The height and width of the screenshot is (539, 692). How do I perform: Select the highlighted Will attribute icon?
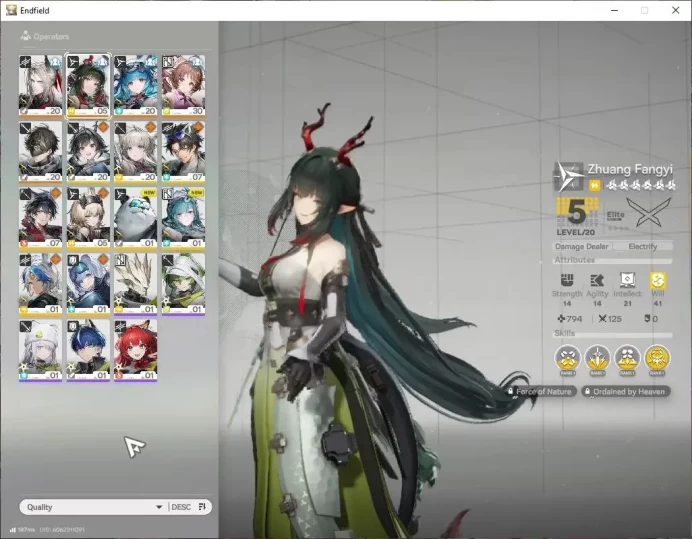click(658, 280)
